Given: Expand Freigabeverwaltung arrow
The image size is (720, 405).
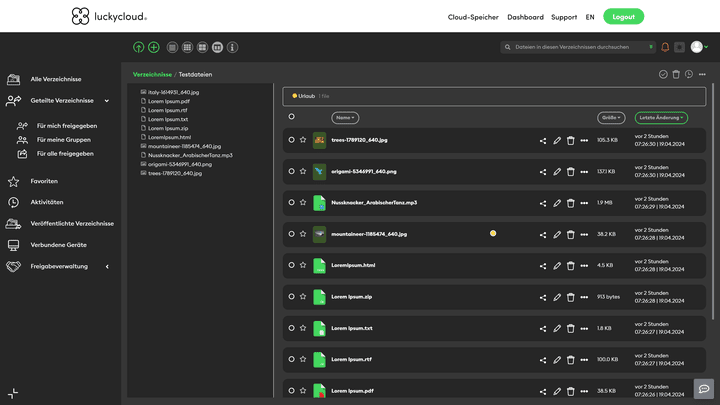Looking at the screenshot, I should [107, 266].
